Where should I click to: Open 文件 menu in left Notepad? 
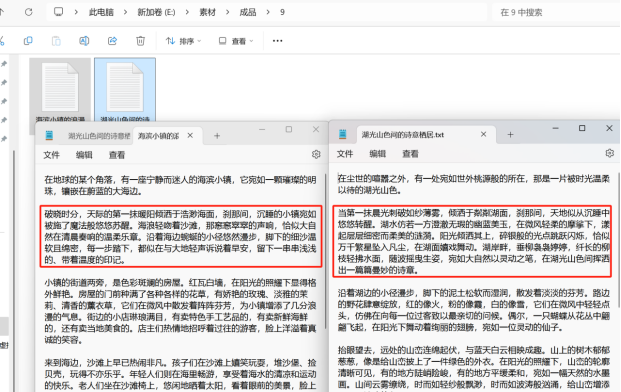[x=51, y=155]
